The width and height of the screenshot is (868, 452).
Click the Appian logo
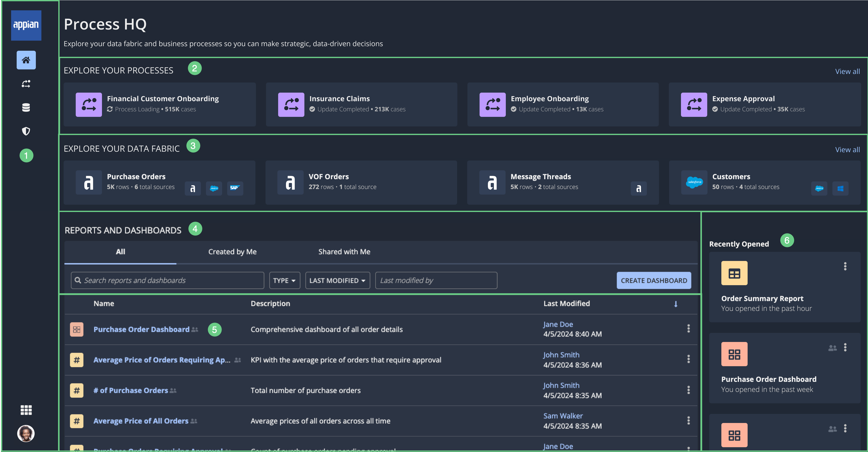click(x=26, y=25)
